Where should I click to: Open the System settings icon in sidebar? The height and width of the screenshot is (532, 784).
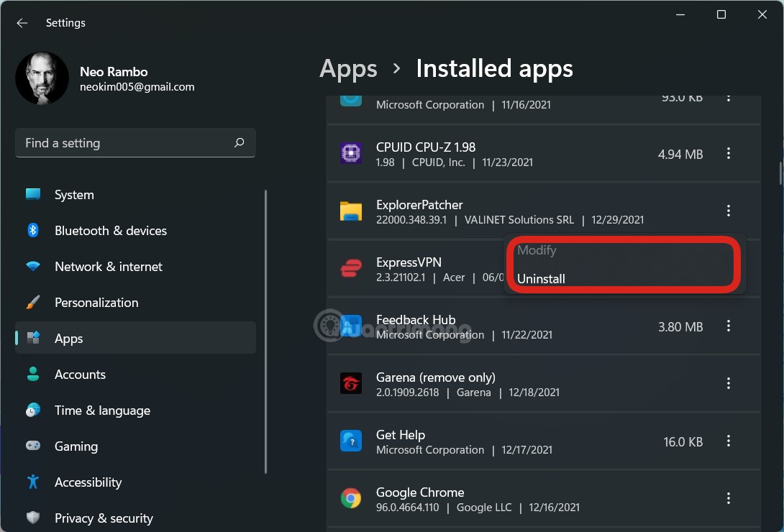(x=33, y=194)
